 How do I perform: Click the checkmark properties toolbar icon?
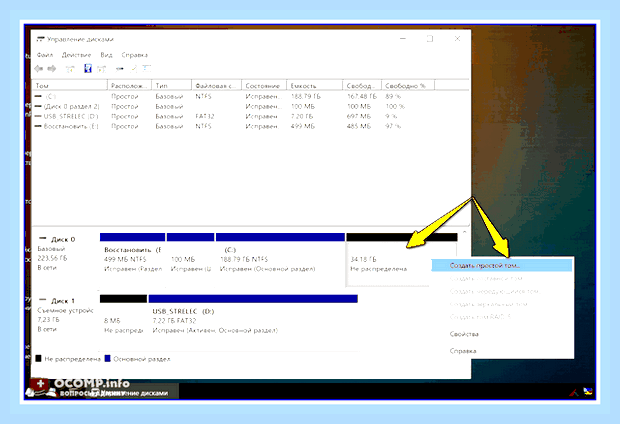pos(134,69)
